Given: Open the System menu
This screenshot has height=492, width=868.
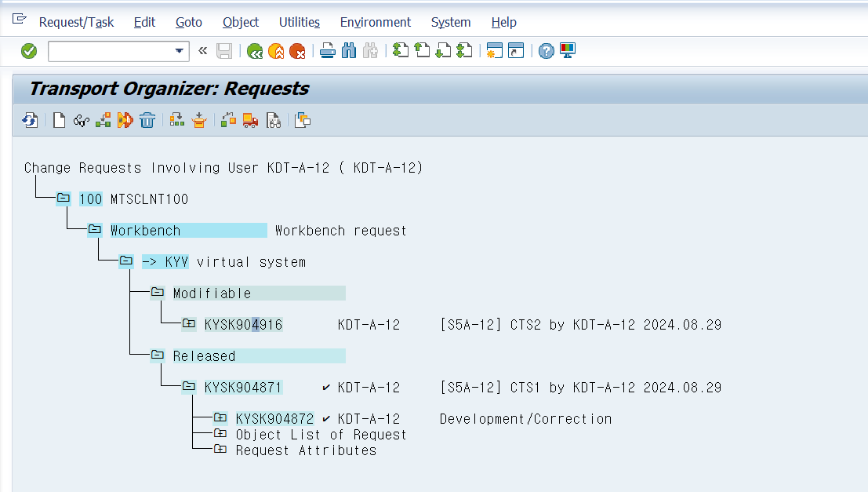Looking at the screenshot, I should click(451, 22).
